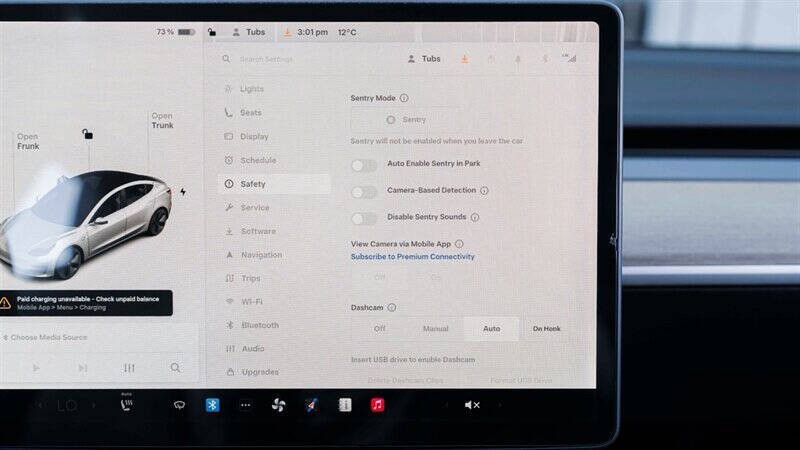Unmute the volume speaker icon

[x=472, y=405]
